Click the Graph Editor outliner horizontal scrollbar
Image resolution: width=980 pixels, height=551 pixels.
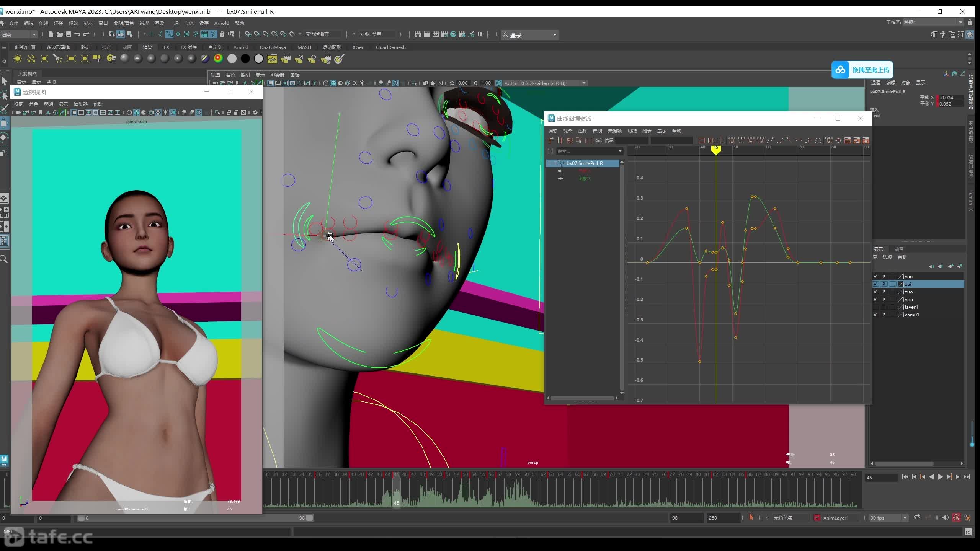click(582, 398)
